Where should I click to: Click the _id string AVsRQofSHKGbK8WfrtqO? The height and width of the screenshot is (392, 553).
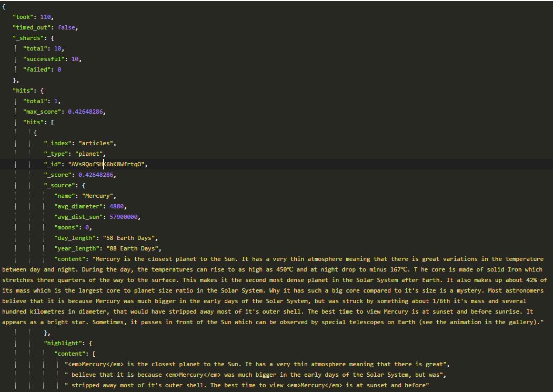click(111, 164)
